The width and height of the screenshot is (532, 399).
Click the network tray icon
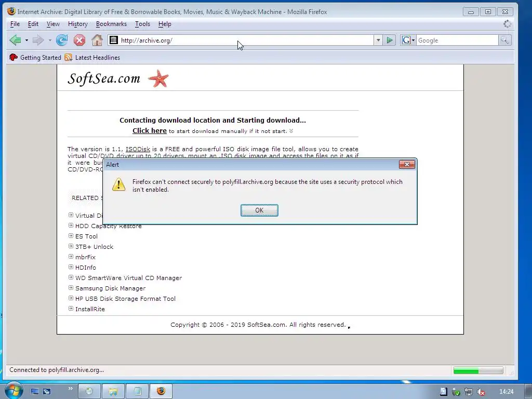coord(469,392)
